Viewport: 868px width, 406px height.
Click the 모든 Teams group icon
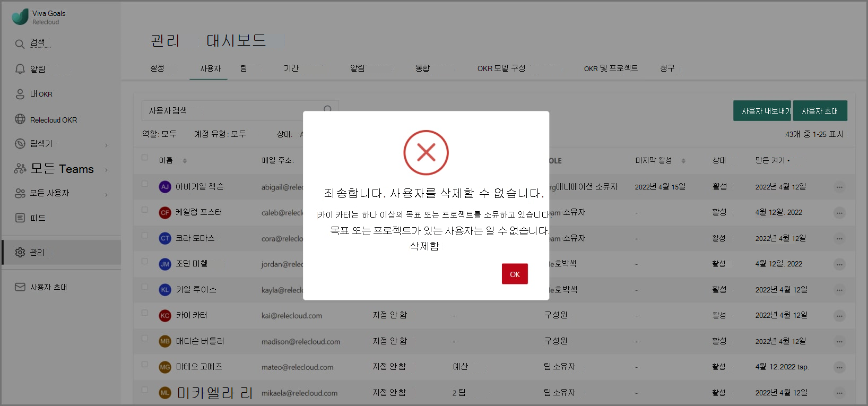pyautogui.click(x=20, y=169)
